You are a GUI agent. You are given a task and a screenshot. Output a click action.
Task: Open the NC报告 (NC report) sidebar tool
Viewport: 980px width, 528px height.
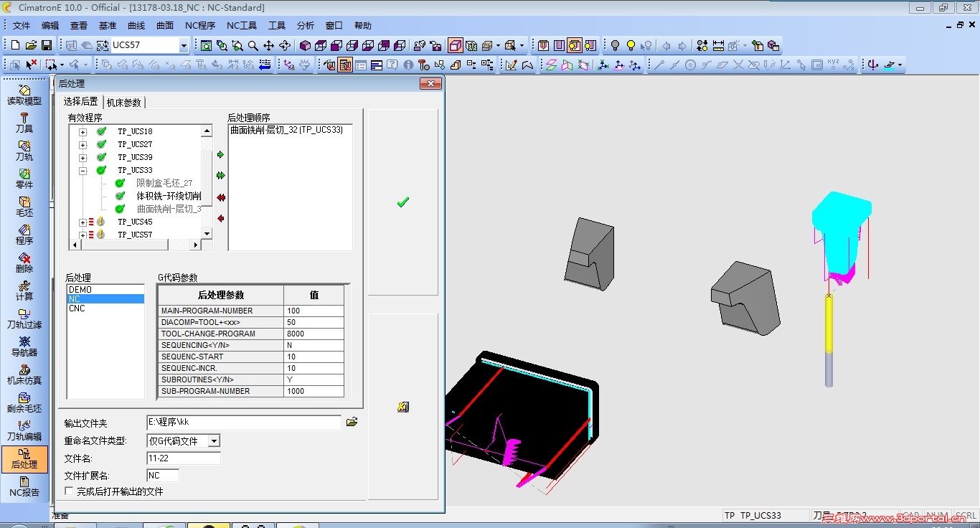tap(24, 486)
